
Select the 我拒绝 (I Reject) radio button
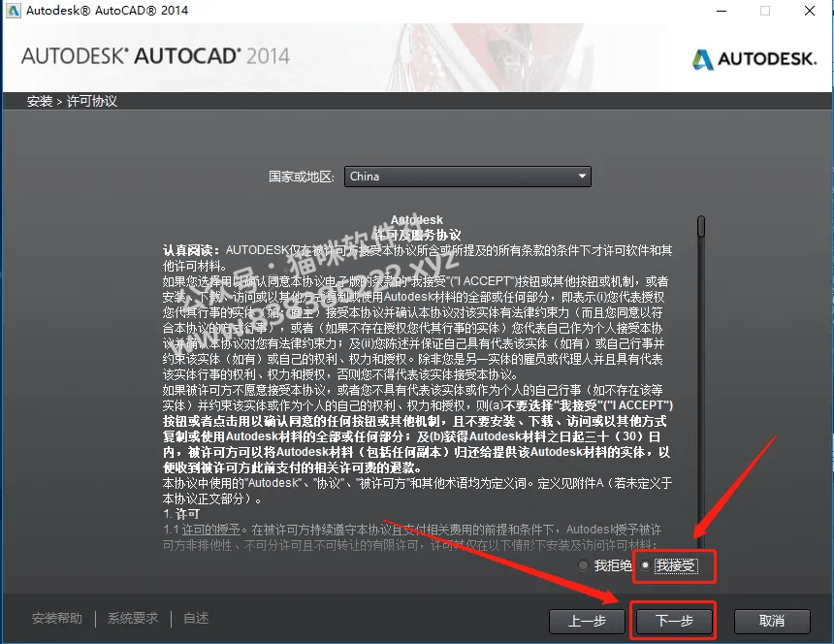pyautogui.click(x=584, y=565)
